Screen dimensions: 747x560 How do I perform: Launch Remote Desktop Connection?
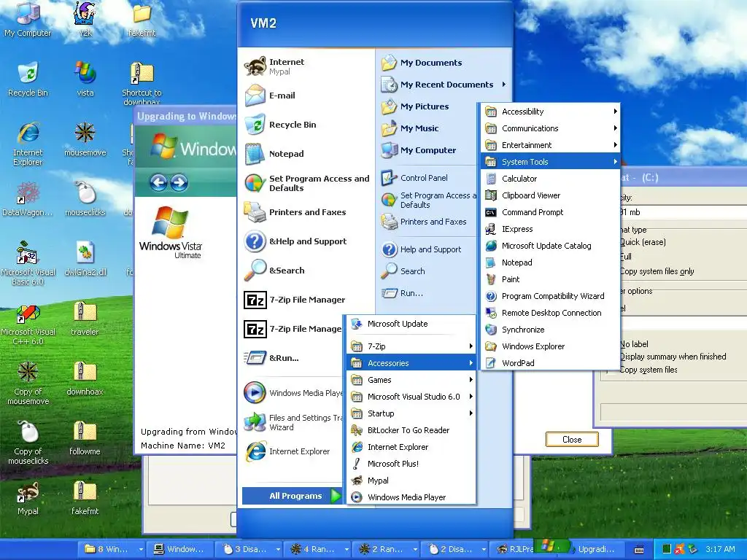pos(550,313)
